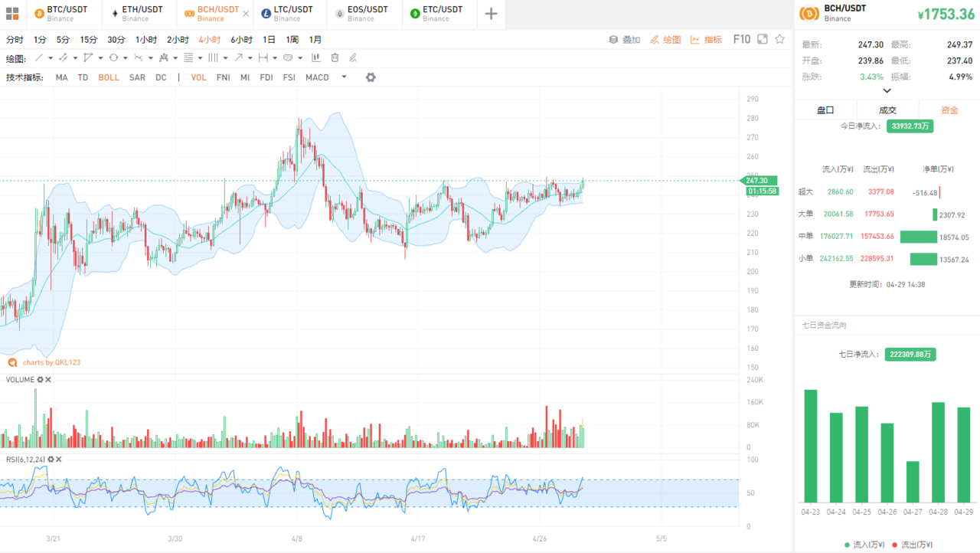Image resolution: width=980 pixels, height=553 pixels.
Task: Toggle the BOLL indicator
Action: [109, 77]
